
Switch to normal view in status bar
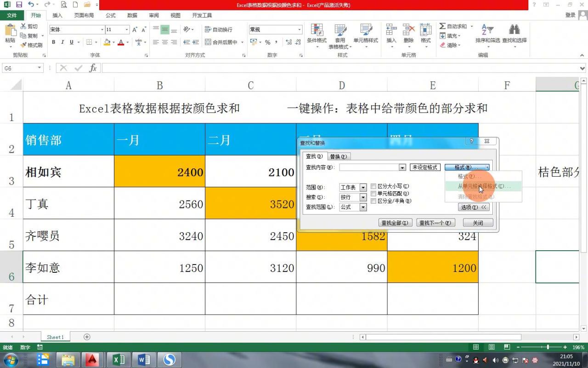(x=476, y=347)
